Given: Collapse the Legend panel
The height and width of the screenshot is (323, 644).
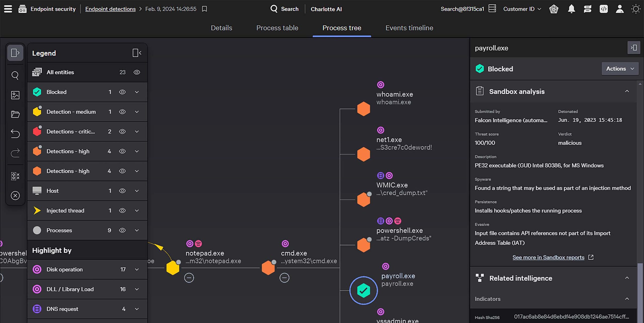Looking at the screenshot, I should pos(137,53).
